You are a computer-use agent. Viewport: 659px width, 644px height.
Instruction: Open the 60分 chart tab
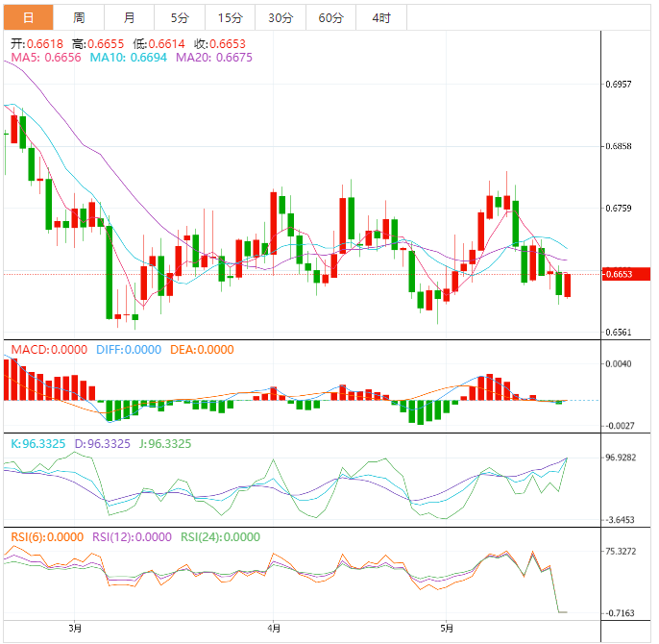(330, 17)
